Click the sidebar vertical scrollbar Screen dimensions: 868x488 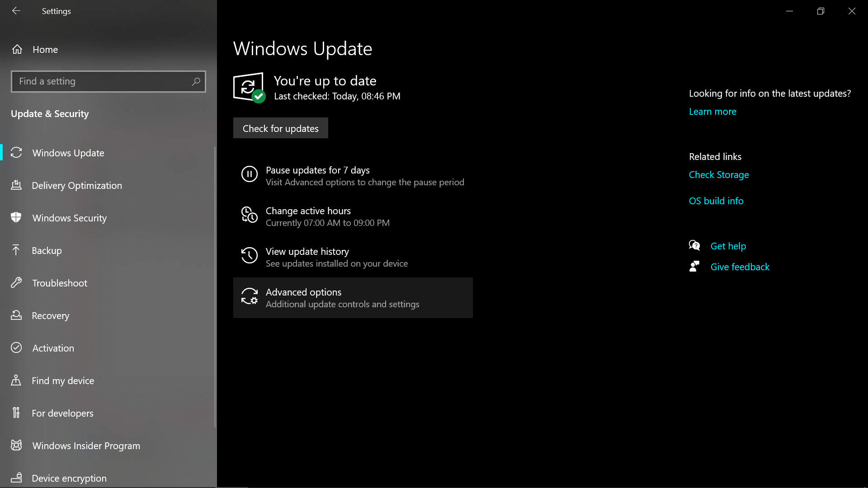pyautogui.click(x=215, y=287)
